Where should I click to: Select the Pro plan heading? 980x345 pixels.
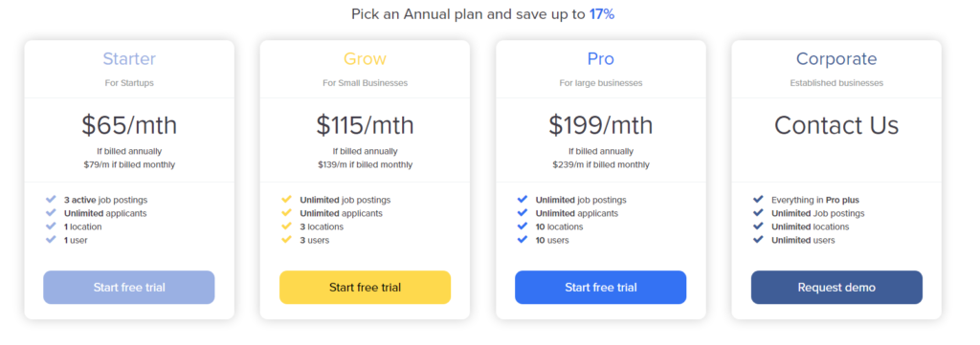click(601, 58)
